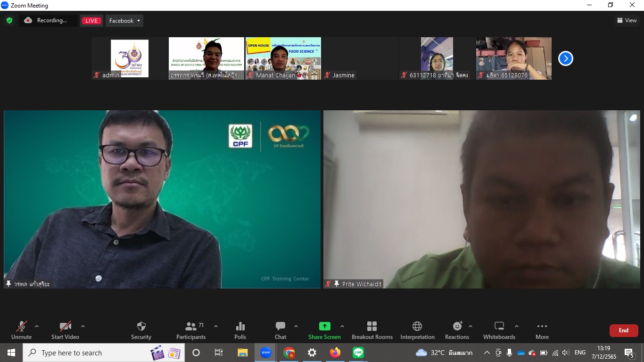Open the Security shield options
Screen dimensions: 644x362
[141, 330]
